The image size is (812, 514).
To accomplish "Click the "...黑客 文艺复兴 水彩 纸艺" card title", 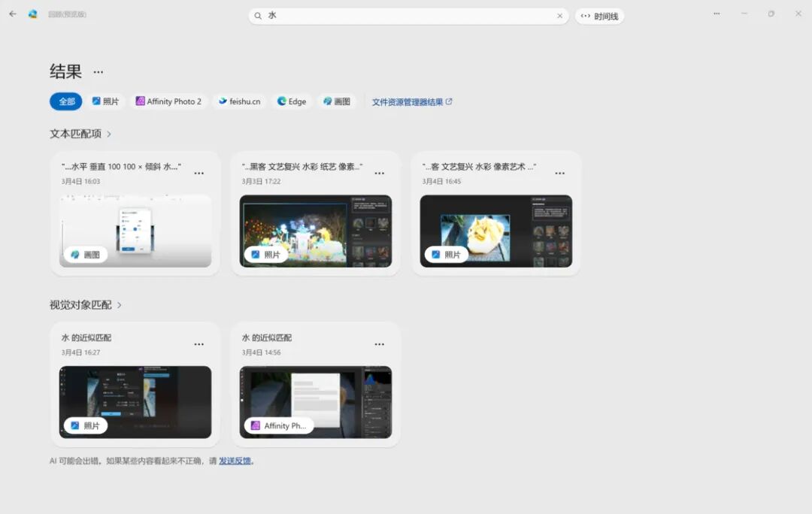I will point(302,167).
